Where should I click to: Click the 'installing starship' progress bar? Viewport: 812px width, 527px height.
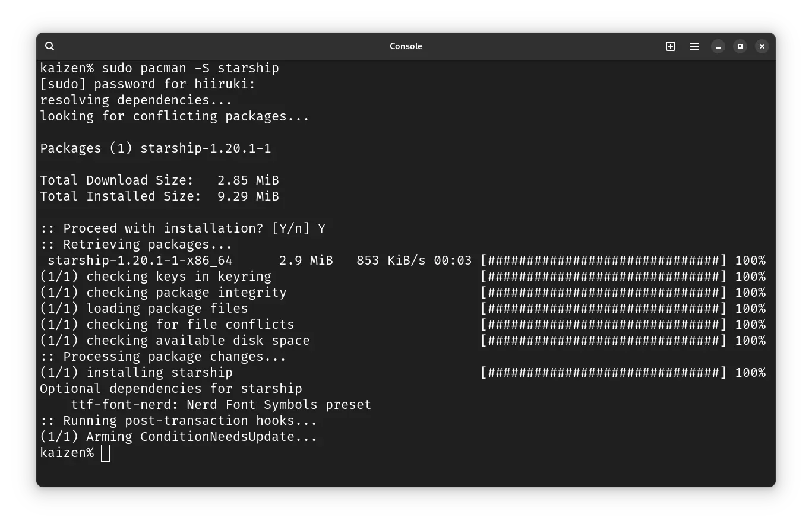tap(603, 373)
